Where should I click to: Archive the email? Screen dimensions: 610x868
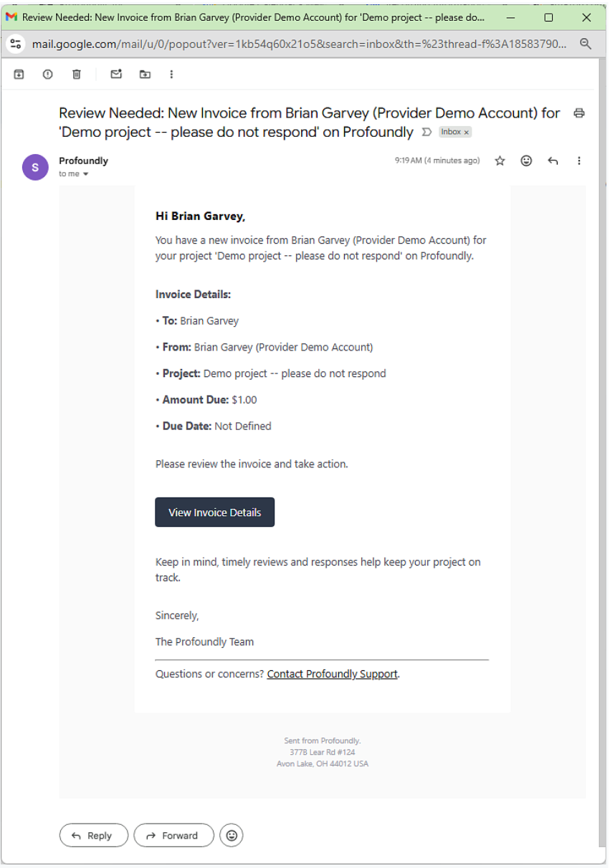19,74
